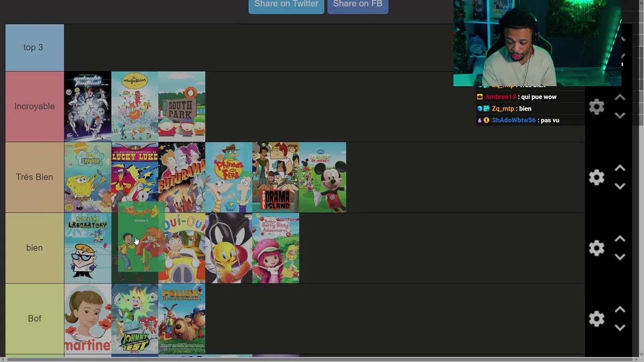Open settings gear for Trés Bien row

[597, 177]
